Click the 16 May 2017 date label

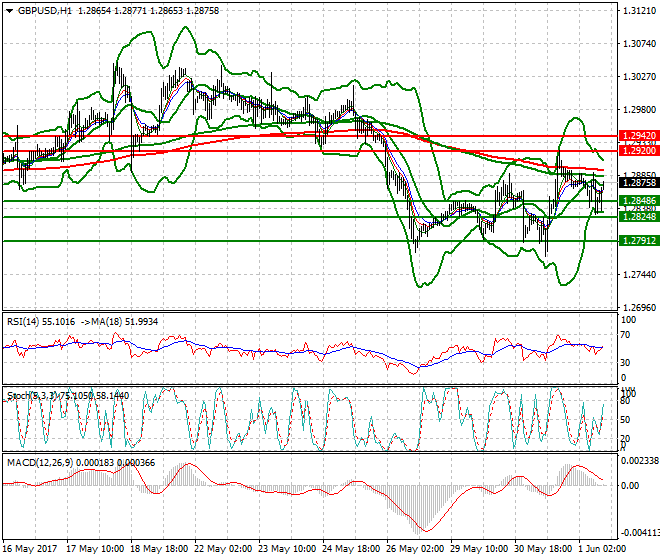[29, 549]
